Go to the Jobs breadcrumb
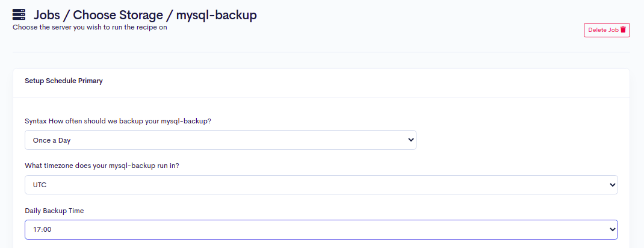 click(46, 15)
